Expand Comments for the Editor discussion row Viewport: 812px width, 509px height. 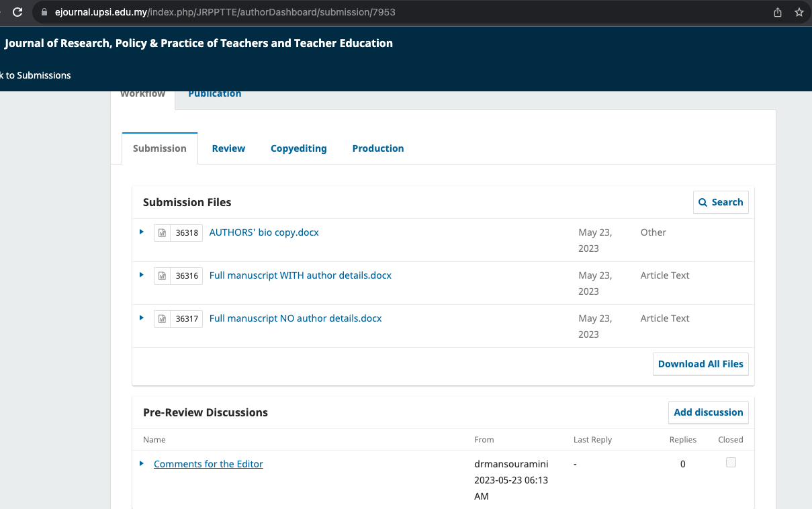click(x=142, y=463)
